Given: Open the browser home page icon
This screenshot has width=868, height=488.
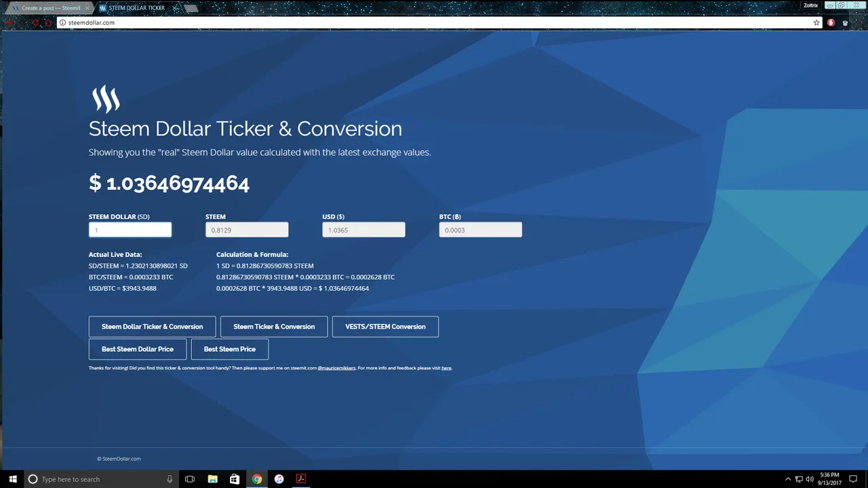Looking at the screenshot, I should click(x=49, y=22).
